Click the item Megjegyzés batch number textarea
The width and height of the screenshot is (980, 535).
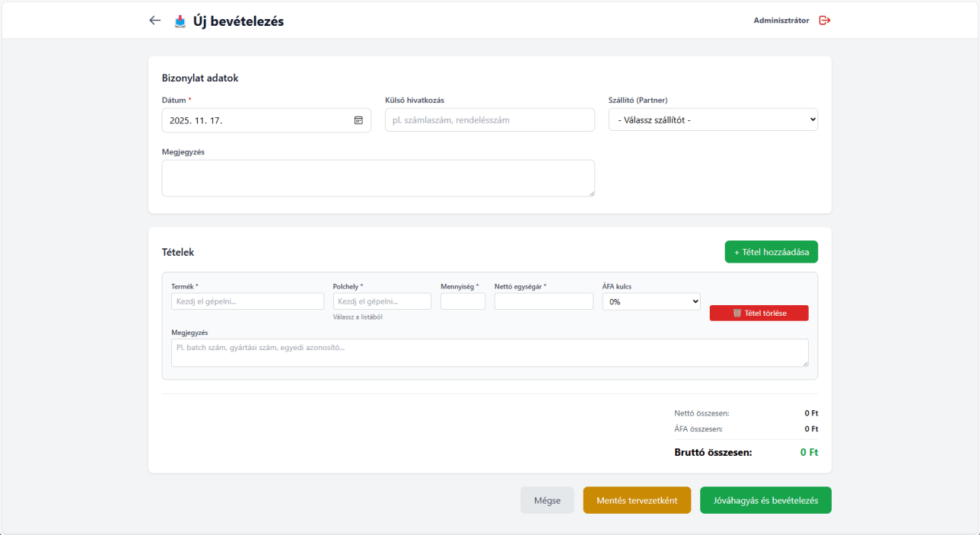coord(489,352)
